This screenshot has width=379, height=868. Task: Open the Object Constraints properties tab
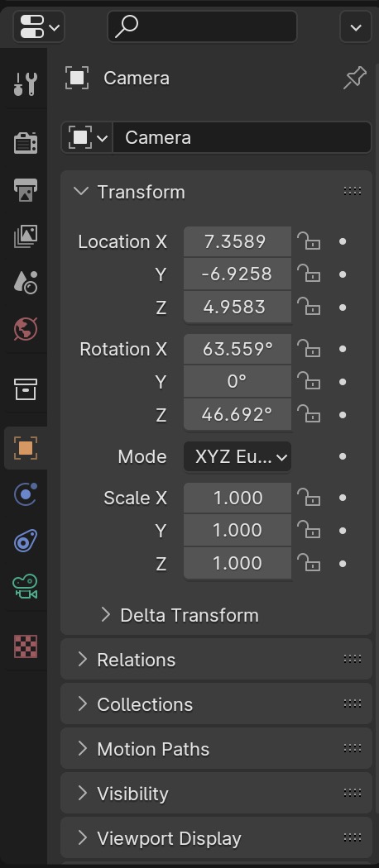pyautogui.click(x=25, y=541)
